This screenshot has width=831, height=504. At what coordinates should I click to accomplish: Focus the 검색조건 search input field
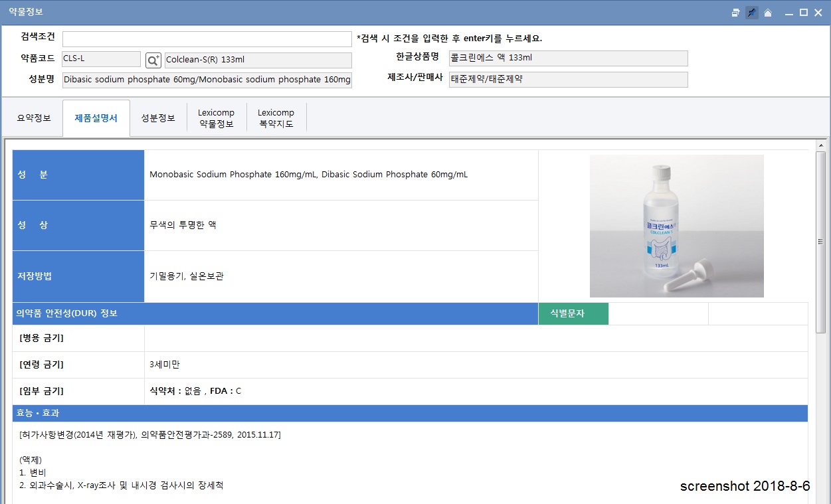[207, 39]
